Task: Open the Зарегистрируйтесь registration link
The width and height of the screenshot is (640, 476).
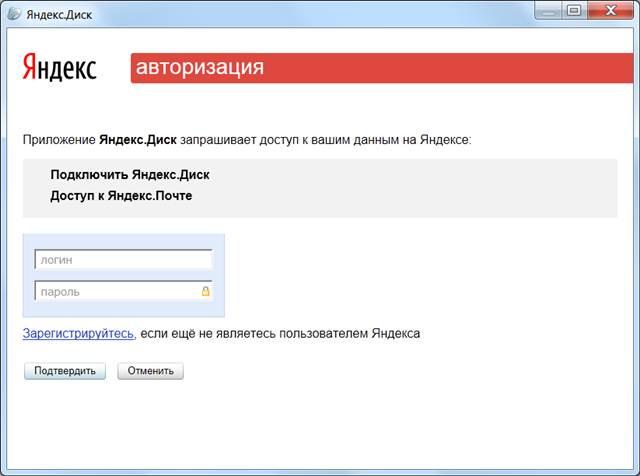Action: click(78, 333)
